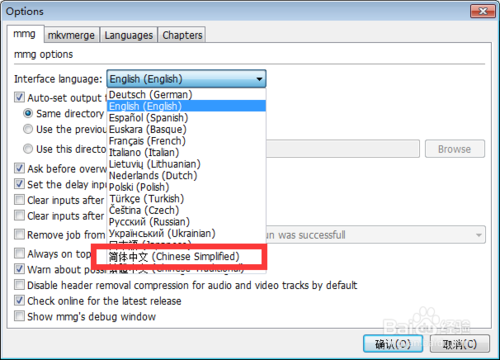Select Use the previous directory radio
Viewport: 500px width, 360px height.
click(28, 129)
